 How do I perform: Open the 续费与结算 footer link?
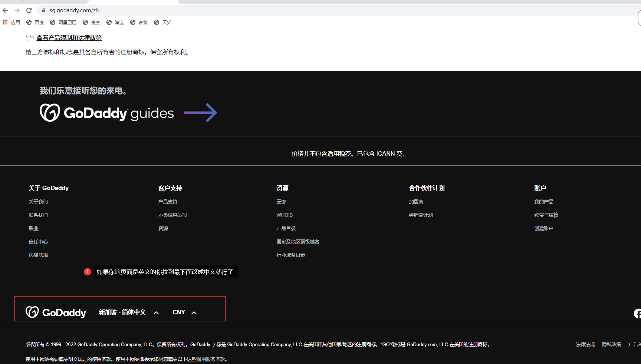point(546,215)
